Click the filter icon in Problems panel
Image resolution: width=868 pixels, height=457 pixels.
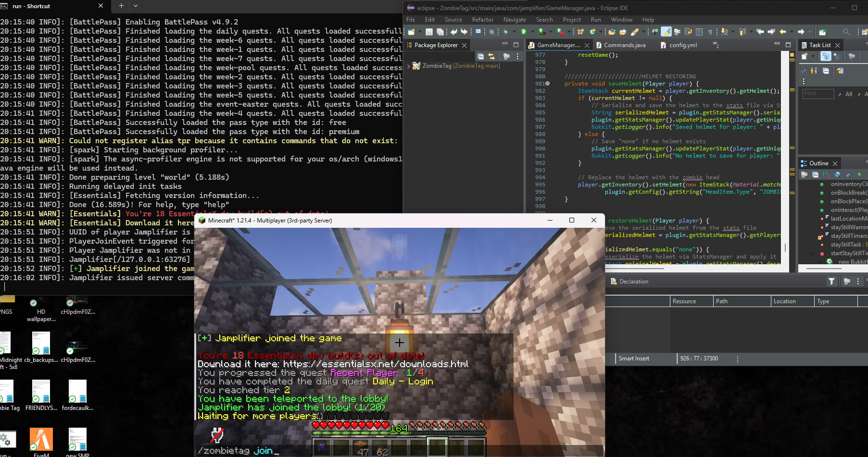831,281
